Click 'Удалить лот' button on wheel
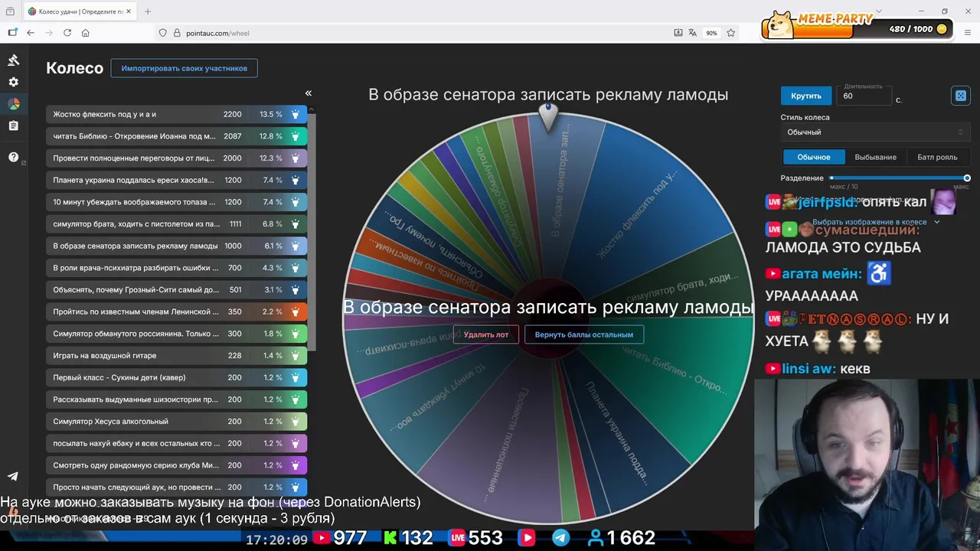Screen dimensions: 980x551 [486, 334]
